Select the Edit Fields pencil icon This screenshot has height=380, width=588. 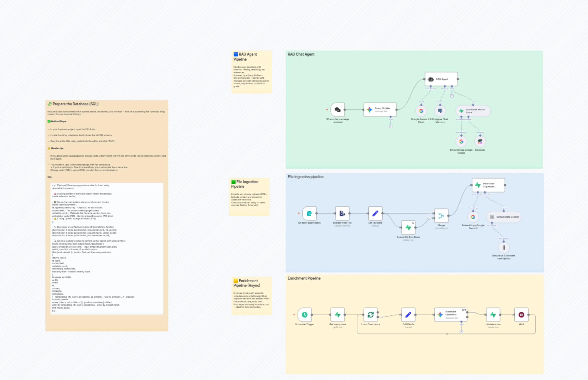pos(408,315)
